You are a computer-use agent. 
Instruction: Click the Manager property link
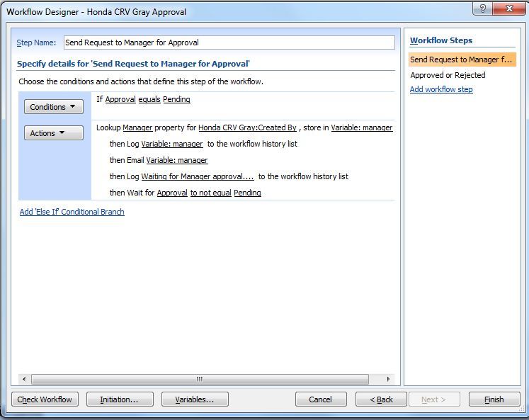(137, 127)
